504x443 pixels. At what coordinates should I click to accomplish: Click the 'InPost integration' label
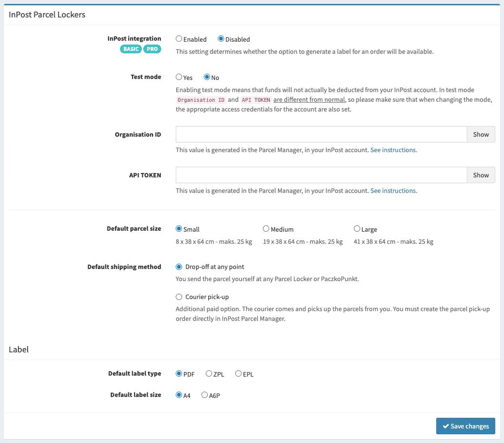135,39
